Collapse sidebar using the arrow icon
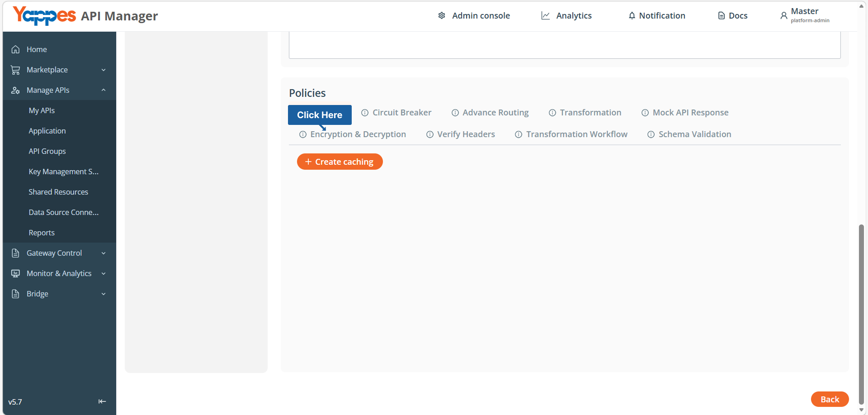Image resolution: width=868 pixels, height=415 pixels. coord(102,401)
